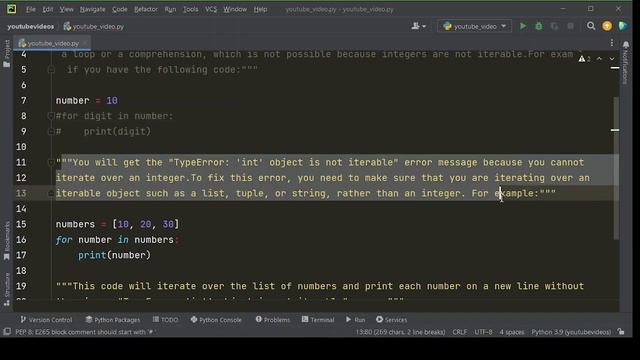Toggle fold marker on line 13
The width and height of the screenshot is (640, 360).
pos(51,193)
